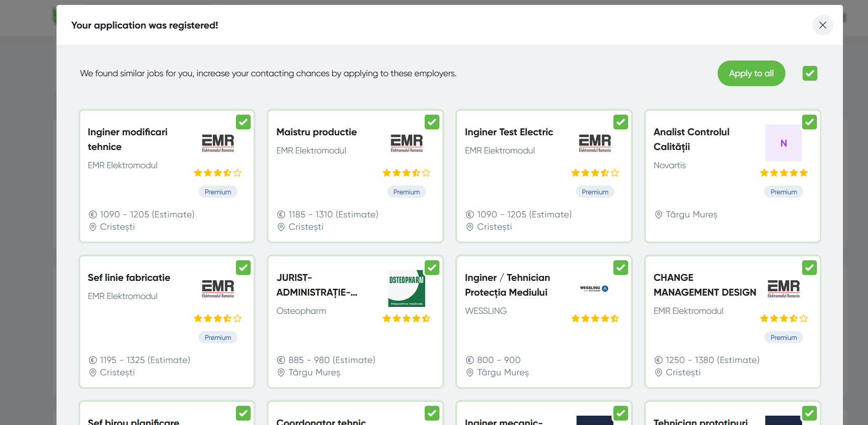Image resolution: width=868 pixels, height=425 pixels.
Task: Click the star rating on the Novartis card
Action: coord(783,173)
